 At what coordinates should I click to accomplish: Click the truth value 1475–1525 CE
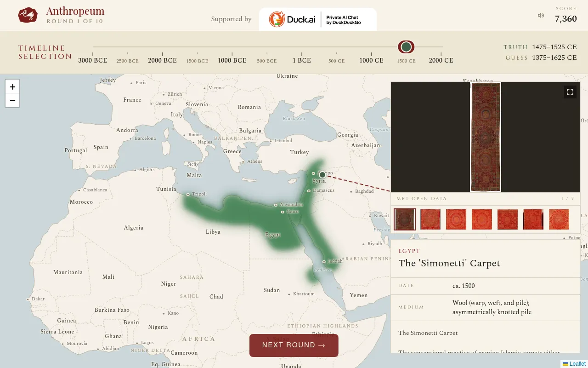[554, 47]
